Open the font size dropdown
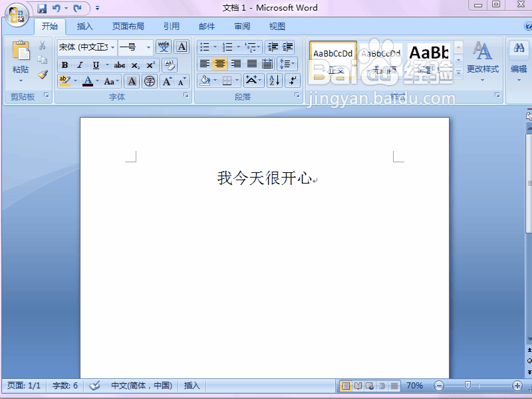532x399 pixels. (x=149, y=47)
